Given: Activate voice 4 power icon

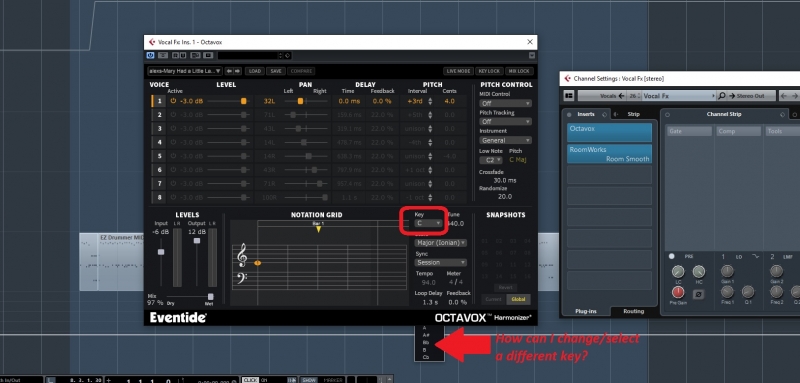Looking at the screenshot, I should pyautogui.click(x=173, y=142).
